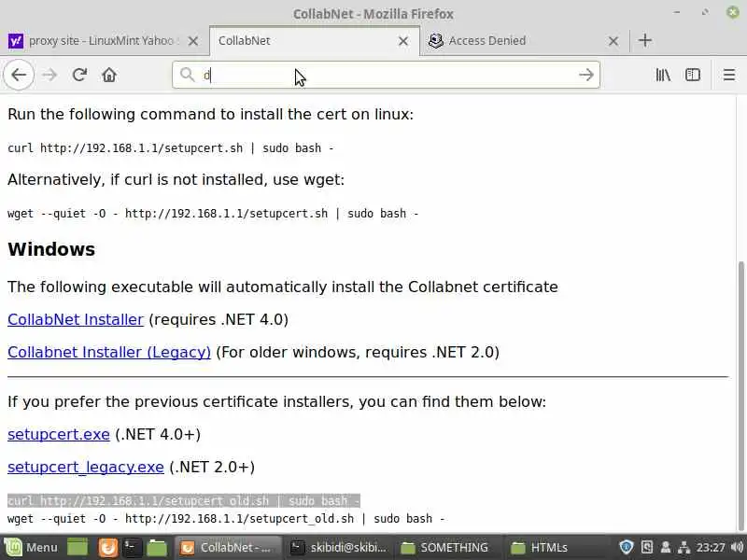Open the Linux Mint Menu button

pos(31,547)
